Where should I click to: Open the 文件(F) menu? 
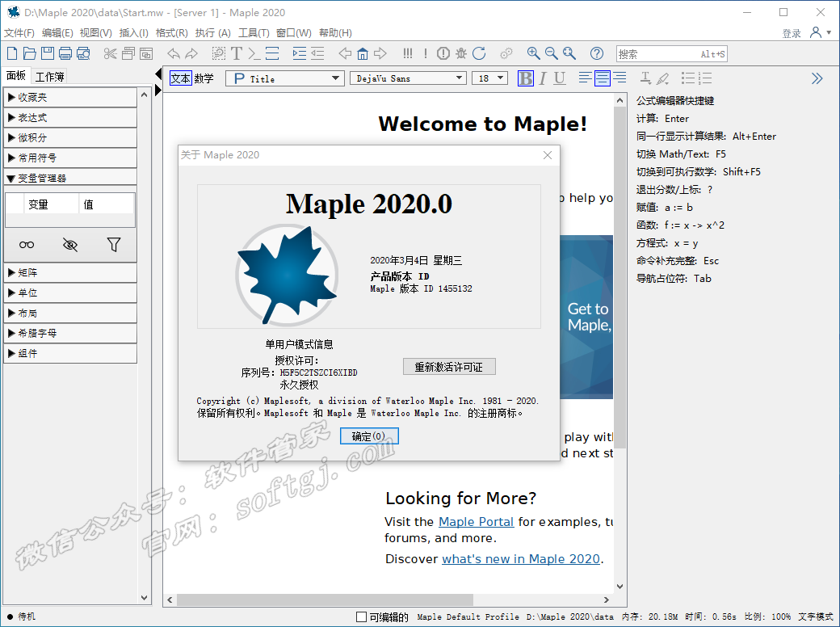coord(19,32)
